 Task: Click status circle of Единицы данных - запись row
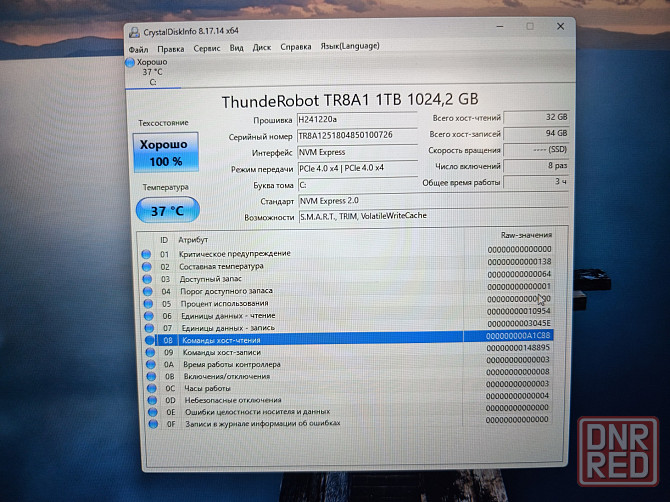pyautogui.click(x=149, y=328)
